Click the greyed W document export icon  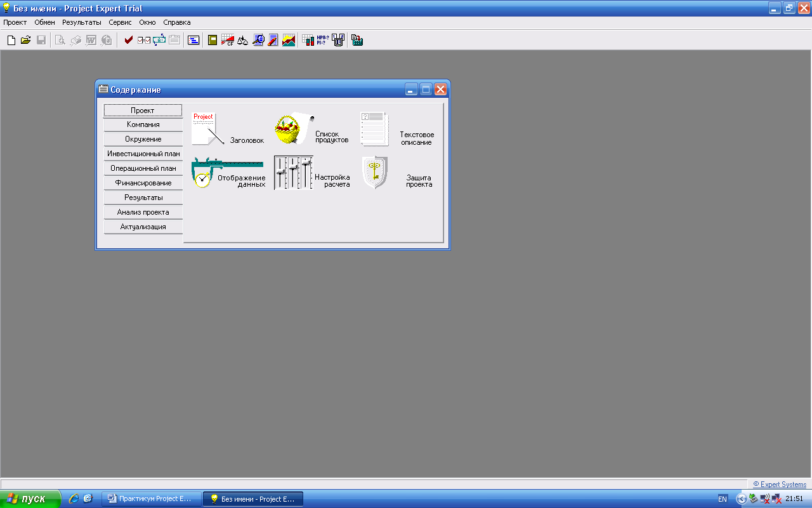[x=91, y=40]
